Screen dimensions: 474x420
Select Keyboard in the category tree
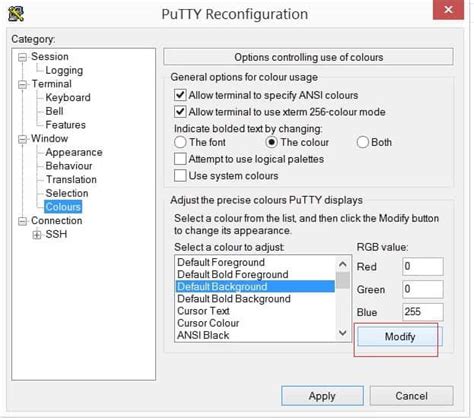coord(68,97)
